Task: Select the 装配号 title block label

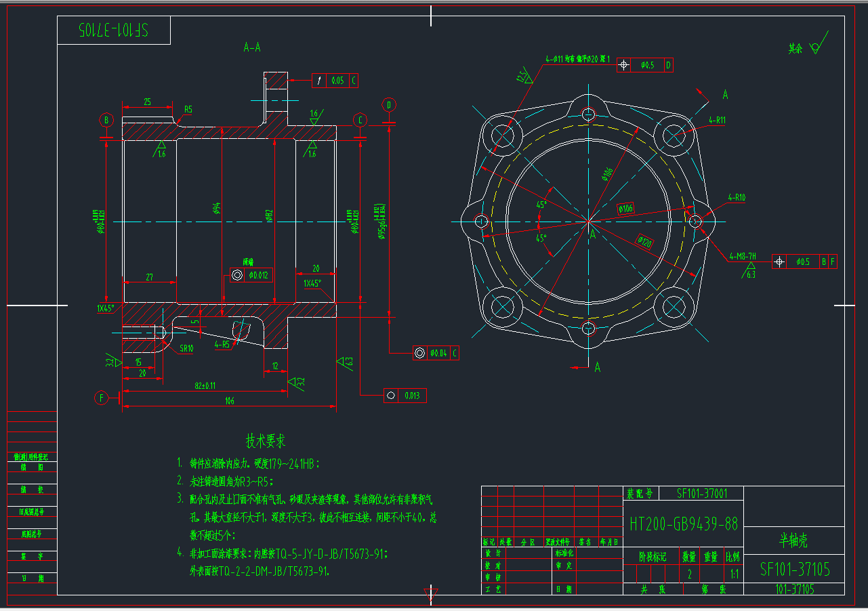Action: [x=640, y=493]
